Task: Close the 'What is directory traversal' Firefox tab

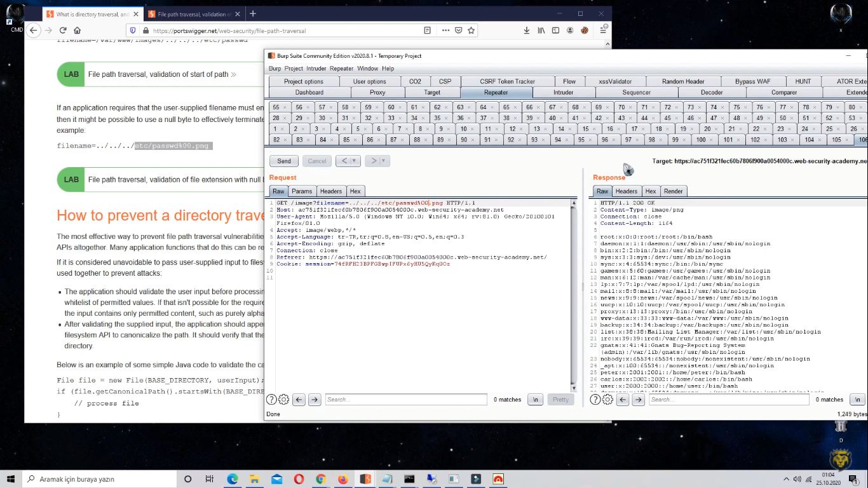Action: 135,14
